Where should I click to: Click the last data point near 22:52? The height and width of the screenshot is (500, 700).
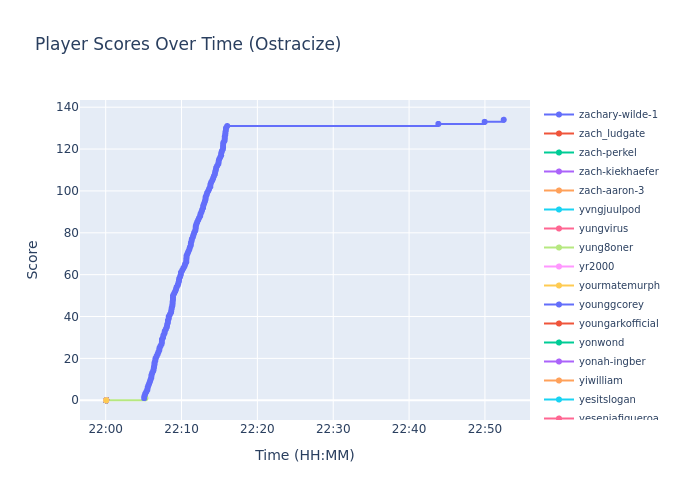503,120
